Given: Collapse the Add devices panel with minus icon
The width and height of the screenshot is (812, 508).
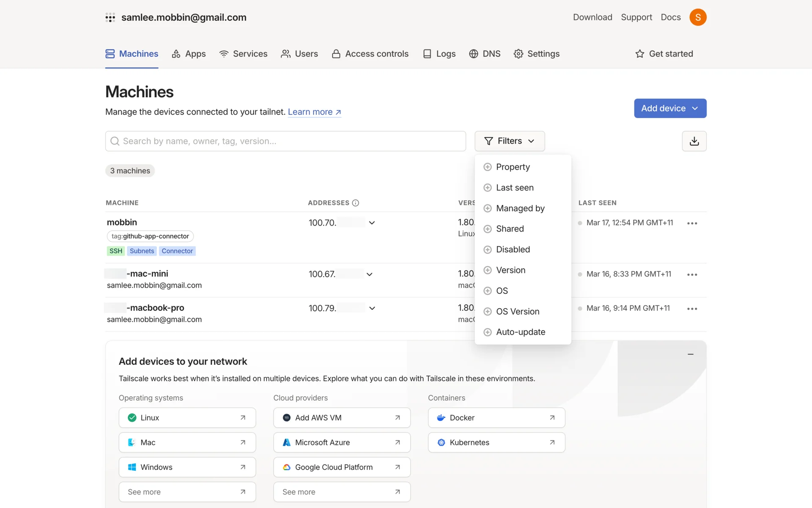Looking at the screenshot, I should pos(690,354).
